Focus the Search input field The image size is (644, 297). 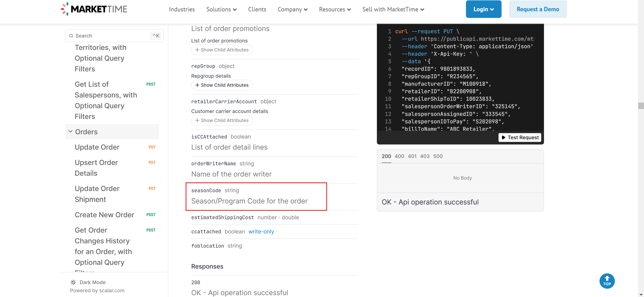click(114, 36)
